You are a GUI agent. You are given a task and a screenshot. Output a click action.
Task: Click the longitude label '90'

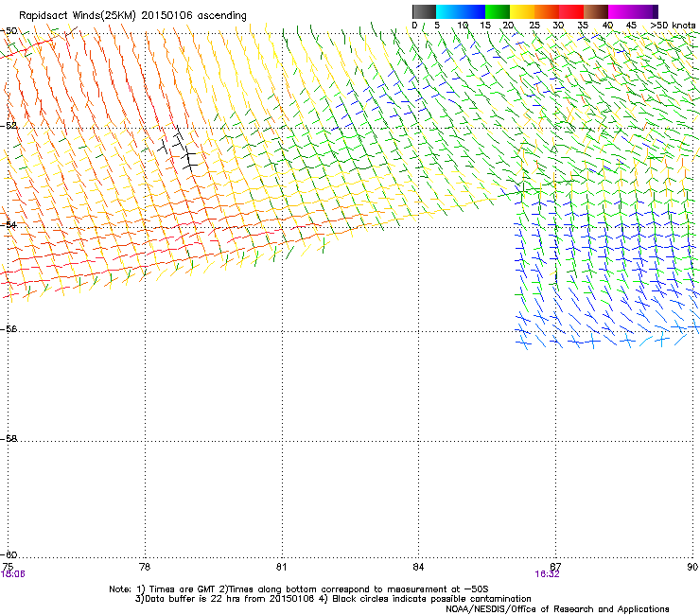[x=692, y=567]
